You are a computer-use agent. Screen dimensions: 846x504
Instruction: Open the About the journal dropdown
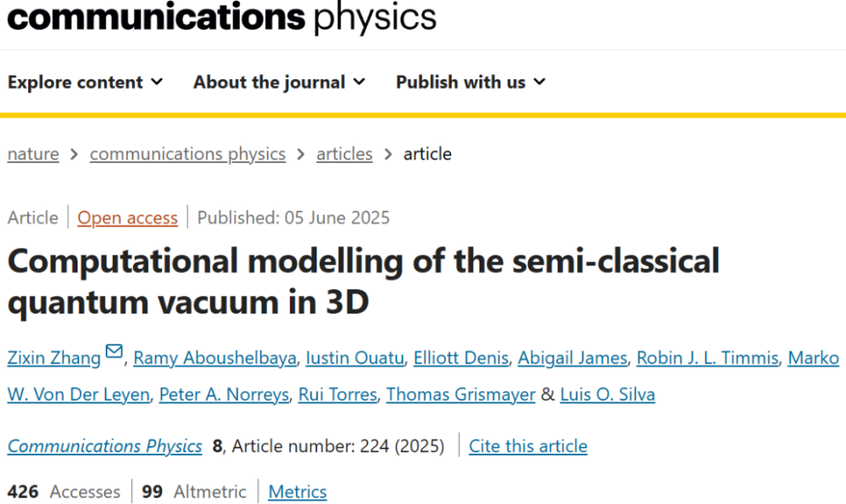click(x=279, y=82)
